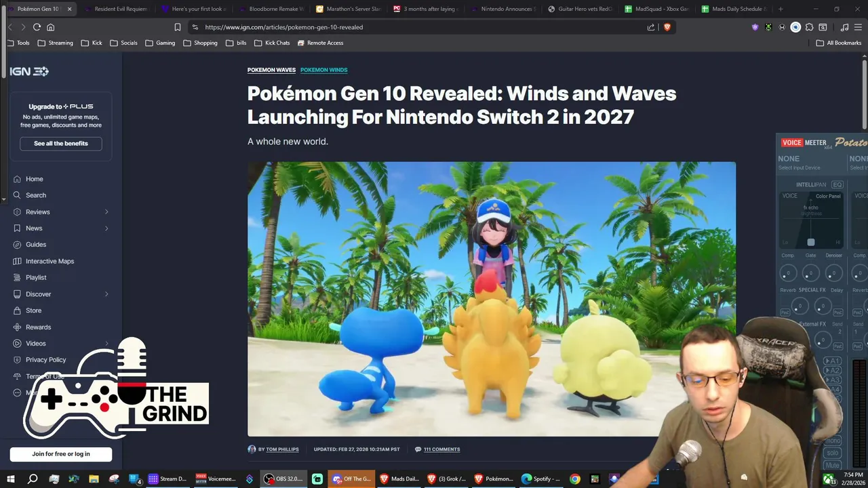Screen dimensions: 868x488
Task: Bookmark this page using the bookmark icon
Action: coord(177,27)
